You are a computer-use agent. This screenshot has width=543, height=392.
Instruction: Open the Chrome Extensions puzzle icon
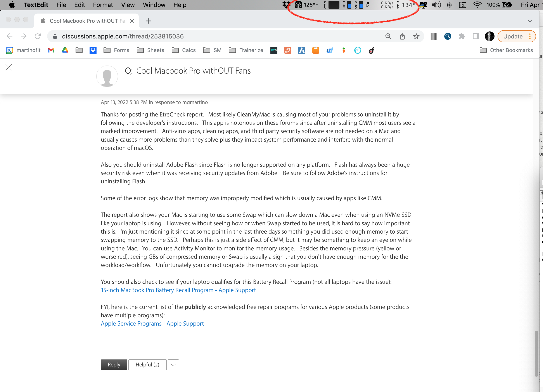461,36
